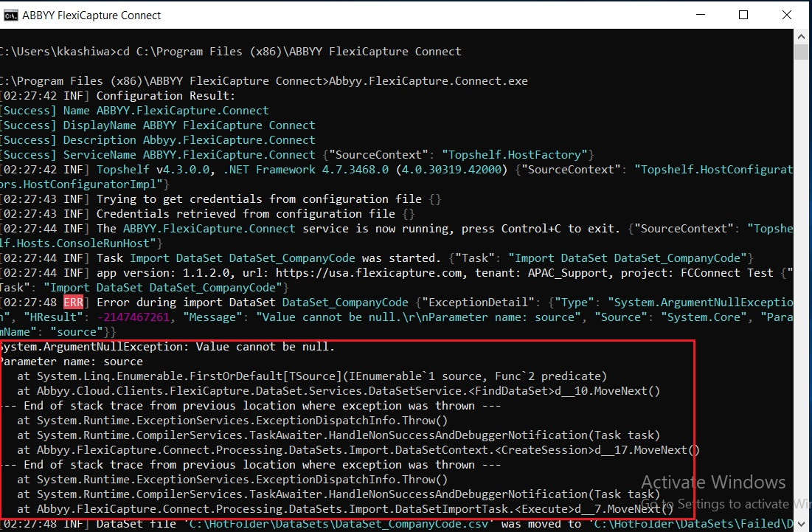Click 'at System.Linq.Enumerable.FirstOrDefault[TSource]' stack line
This screenshot has width=812, height=532.
(x=312, y=376)
